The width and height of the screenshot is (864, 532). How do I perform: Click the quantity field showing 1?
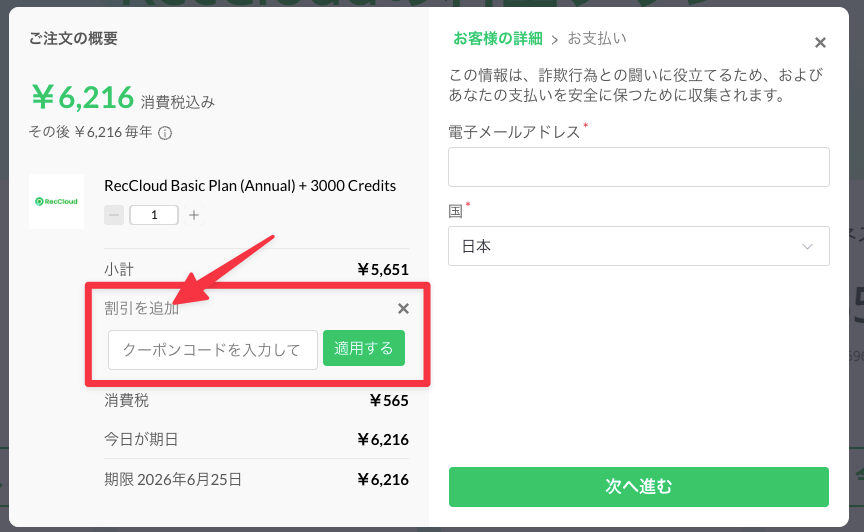tap(154, 215)
